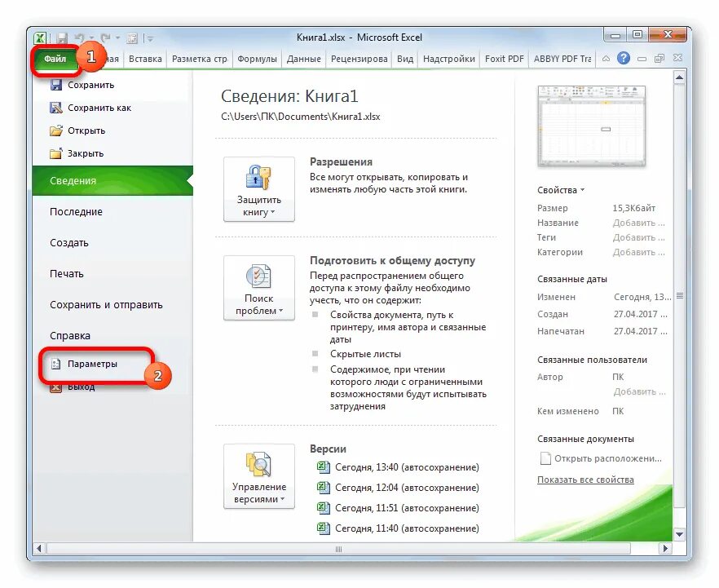
Task: Open autosaved version Сегодня, 13:40
Action: click(398, 467)
